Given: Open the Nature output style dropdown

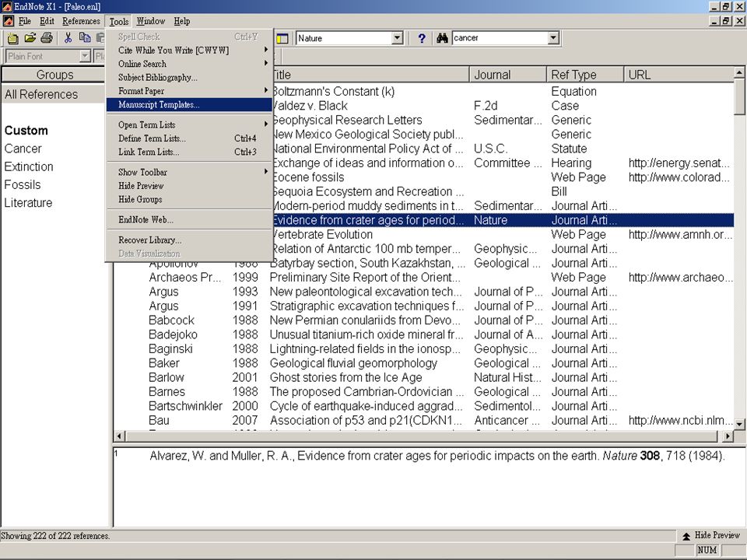Looking at the screenshot, I should coord(398,38).
